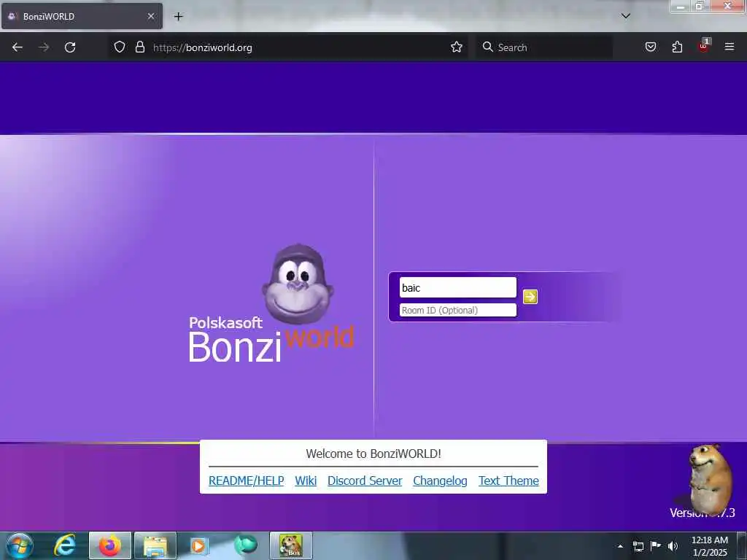Minimize the Firefox window

tap(681, 6)
